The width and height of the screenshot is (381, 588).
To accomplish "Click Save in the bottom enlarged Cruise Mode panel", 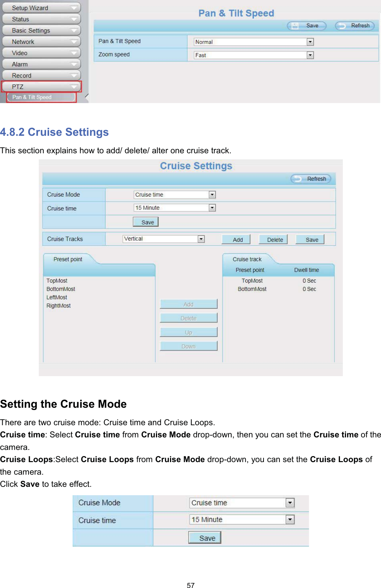I will 205,538.
